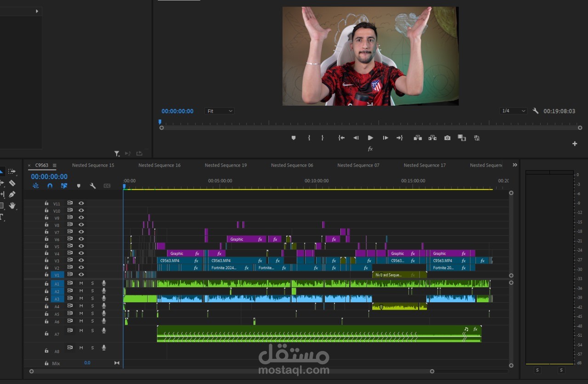
Task: Select the Pen tool
Action: pyautogui.click(x=12, y=194)
